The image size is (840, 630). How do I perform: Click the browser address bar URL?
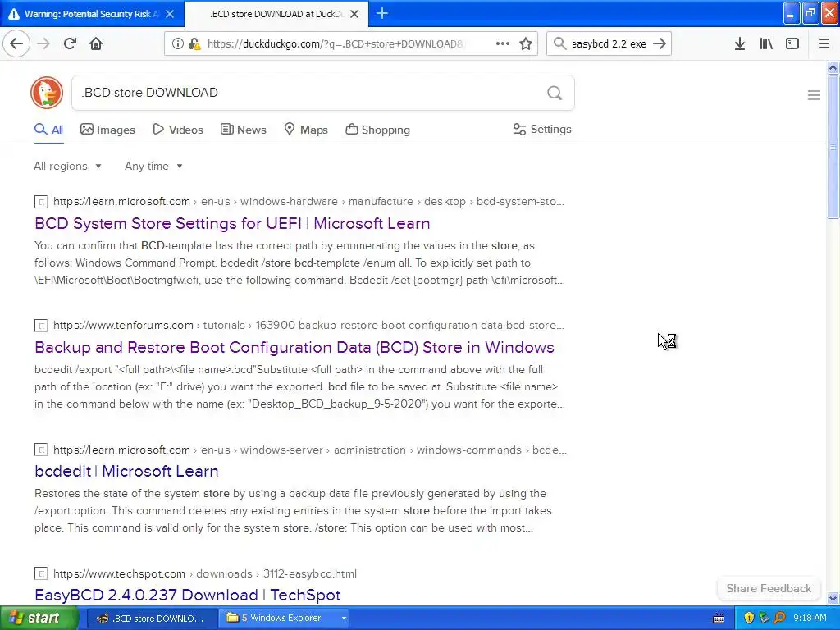(336, 44)
